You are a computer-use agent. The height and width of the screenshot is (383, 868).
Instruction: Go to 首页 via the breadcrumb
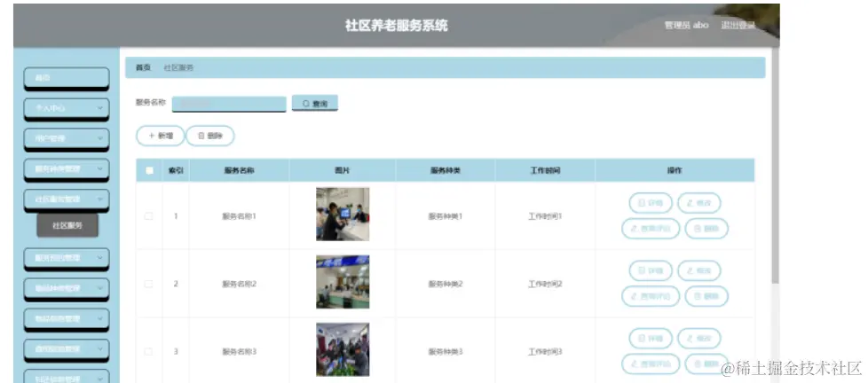point(144,67)
